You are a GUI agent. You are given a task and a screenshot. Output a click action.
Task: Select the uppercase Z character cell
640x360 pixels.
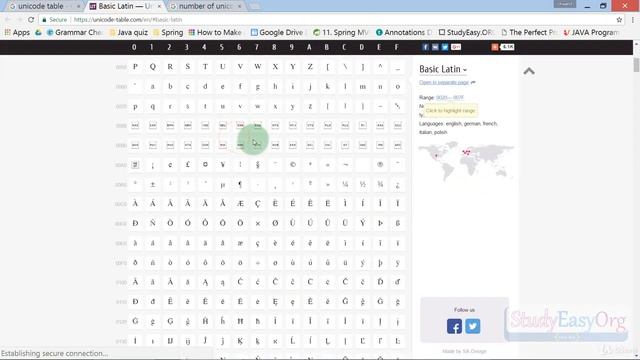pos(310,67)
